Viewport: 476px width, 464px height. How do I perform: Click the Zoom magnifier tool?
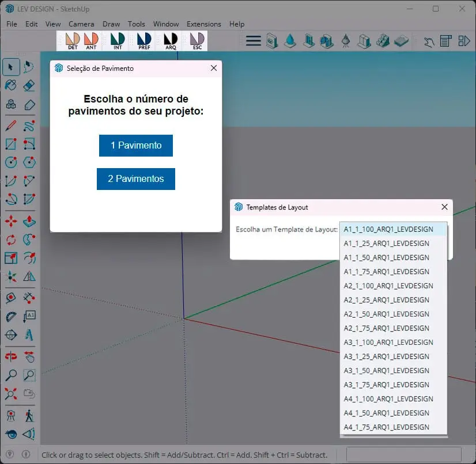point(11,375)
